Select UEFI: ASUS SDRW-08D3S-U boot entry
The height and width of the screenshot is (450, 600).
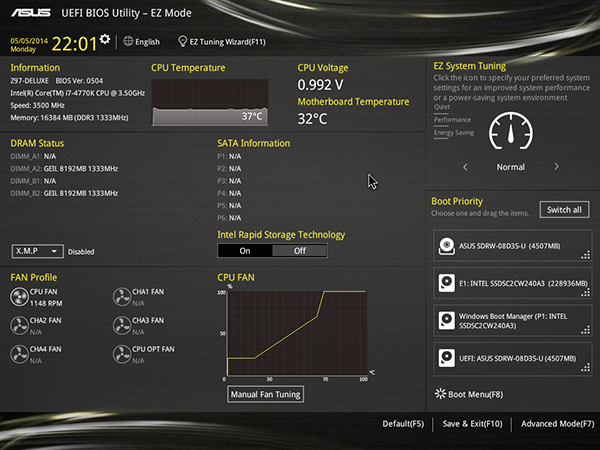pyautogui.click(x=513, y=358)
